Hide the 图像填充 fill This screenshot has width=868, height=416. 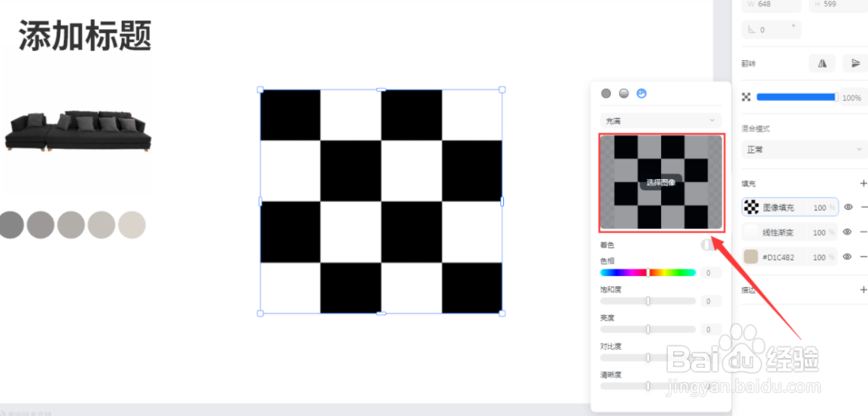pos(848,207)
